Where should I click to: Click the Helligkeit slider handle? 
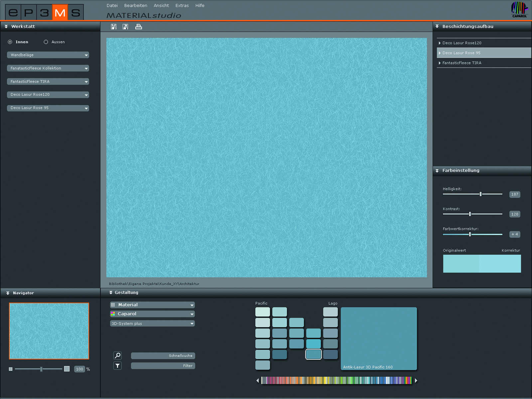[481, 194]
